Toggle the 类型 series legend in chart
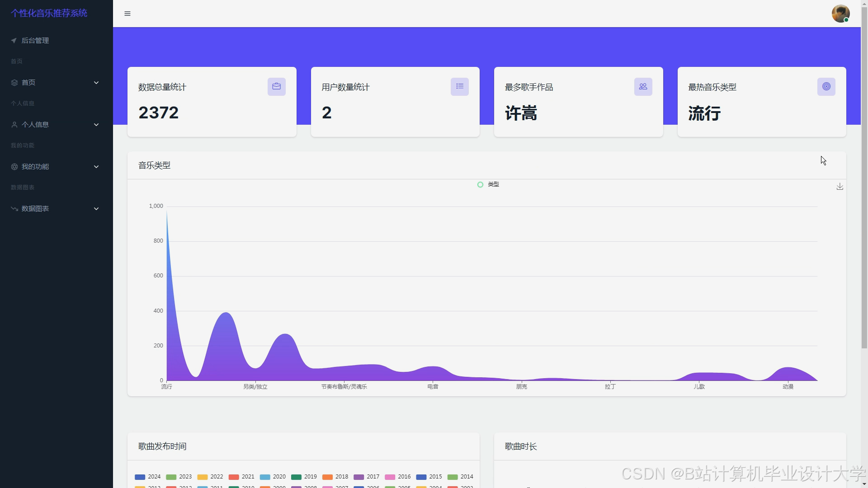 pyautogui.click(x=487, y=184)
